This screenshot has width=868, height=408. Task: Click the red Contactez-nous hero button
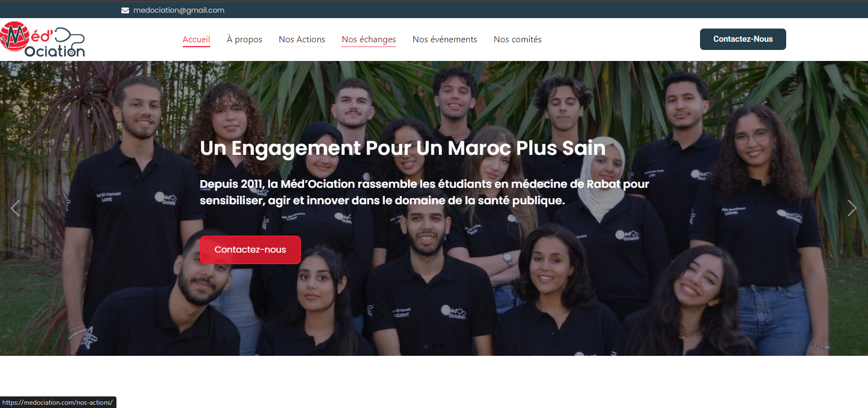point(250,250)
